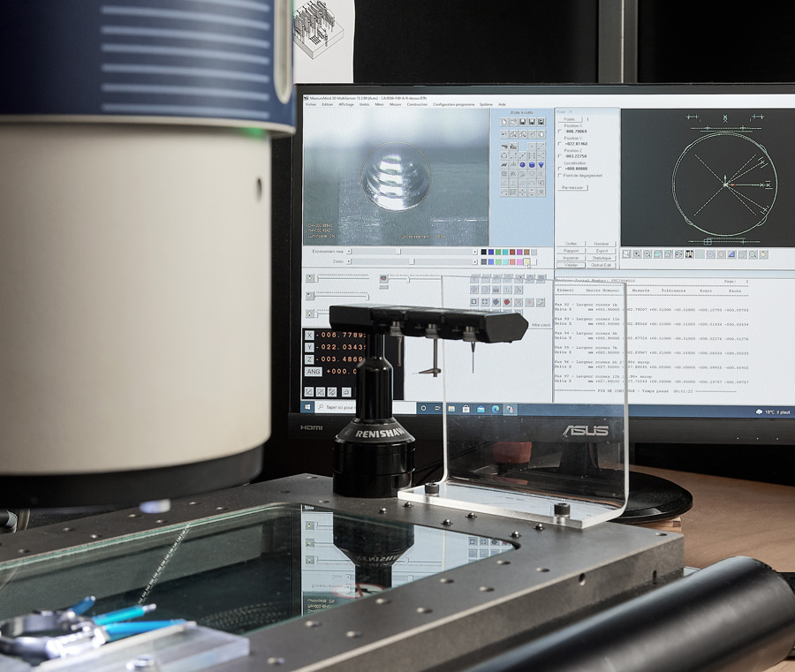The height and width of the screenshot is (672, 795).
Task: Click the new file icon in toolbox
Action: (504, 122)
